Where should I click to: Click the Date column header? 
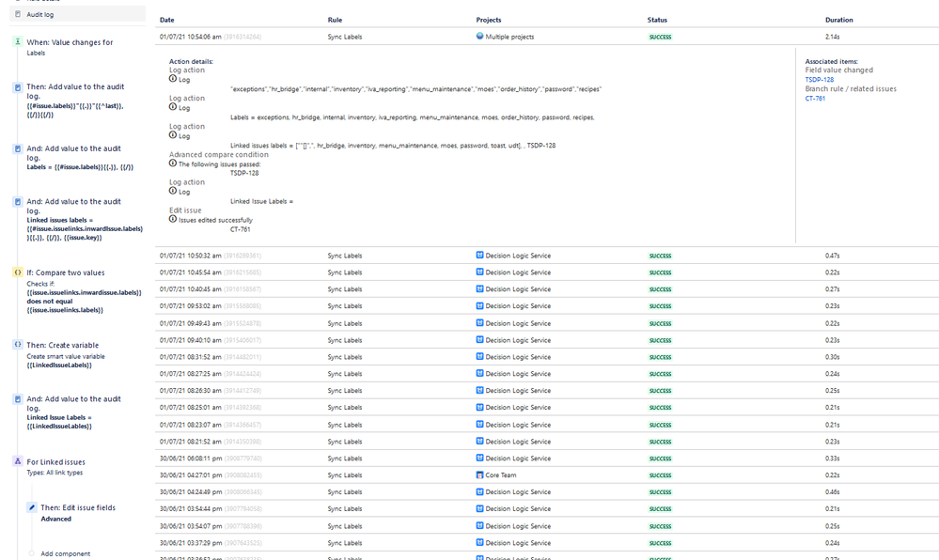166,20
